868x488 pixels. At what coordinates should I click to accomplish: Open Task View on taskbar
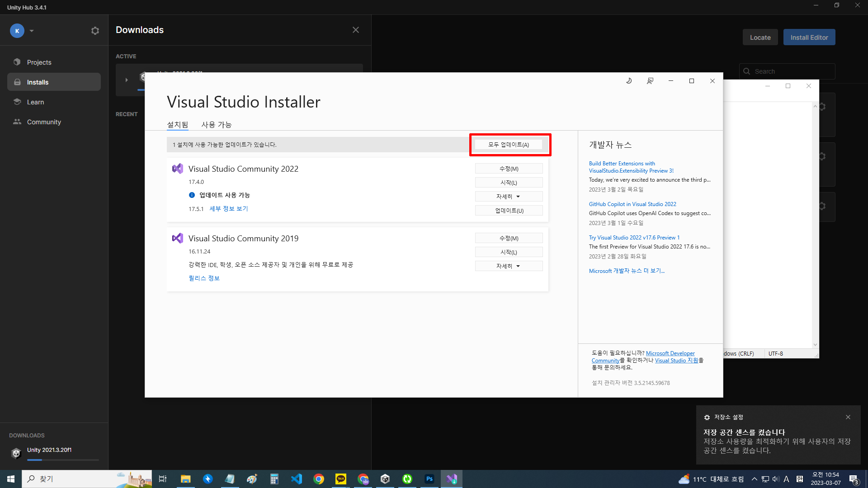(163, 479)
